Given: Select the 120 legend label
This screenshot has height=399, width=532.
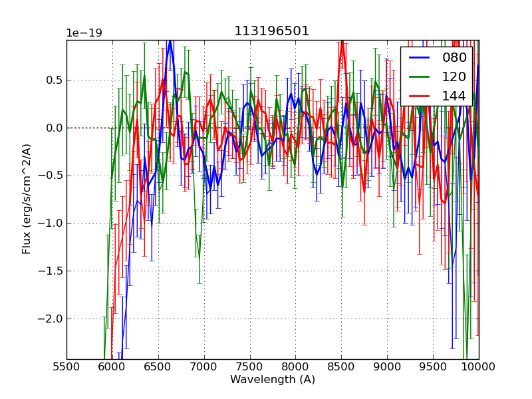Looking at the screenshot, I should pos(455,77).
